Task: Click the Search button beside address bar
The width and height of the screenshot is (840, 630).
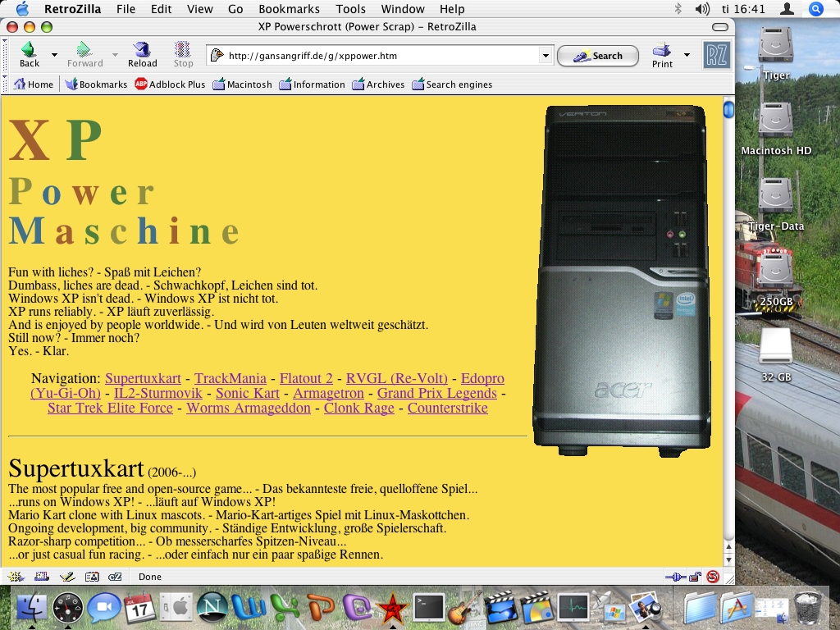Action: coord(597,56)
